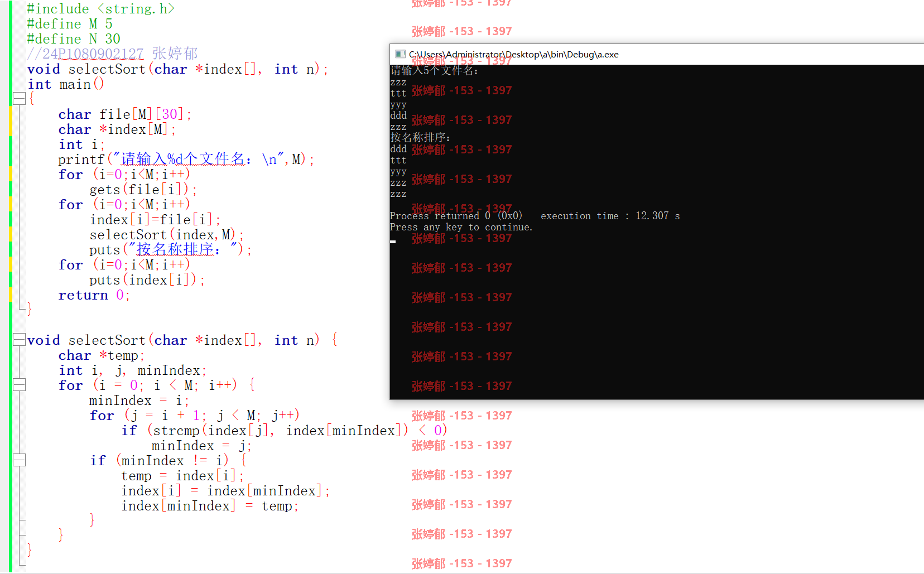This screenshot has height=574, width=924.
Task: Click the 'gets(file[i]);' statement
Action: pos(143,190)
